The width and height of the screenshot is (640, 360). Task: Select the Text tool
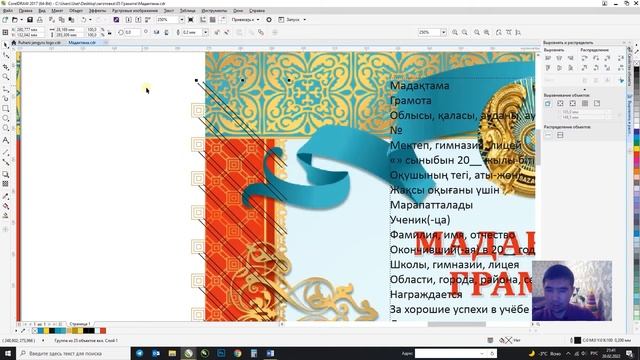tap(5, 140)
